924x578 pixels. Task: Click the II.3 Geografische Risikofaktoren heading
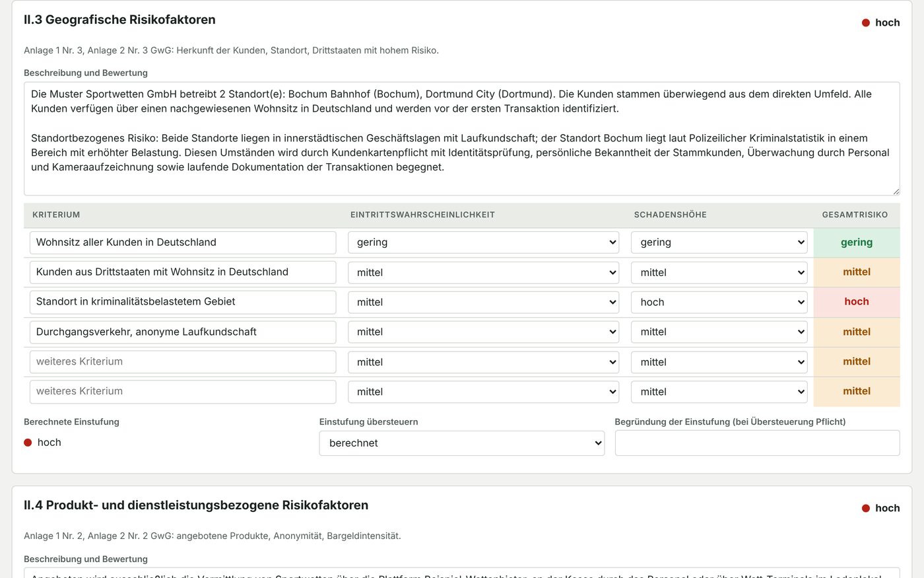coord(119,20)
